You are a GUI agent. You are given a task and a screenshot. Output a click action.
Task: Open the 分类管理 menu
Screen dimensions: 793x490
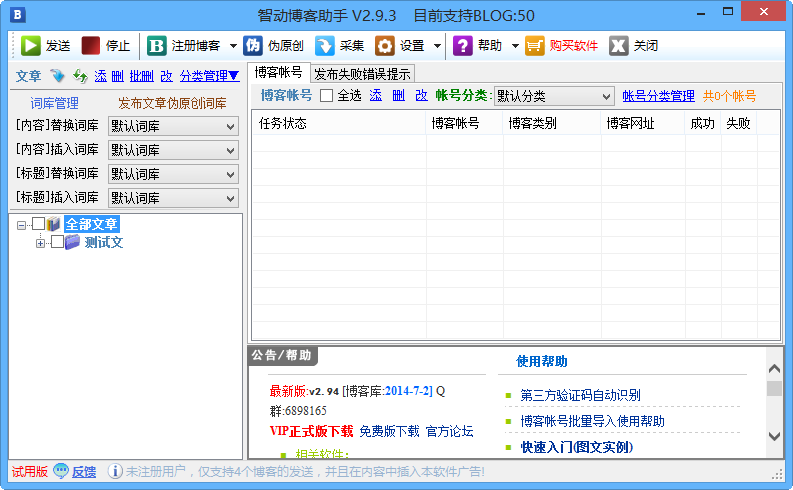tap(209, 76)
